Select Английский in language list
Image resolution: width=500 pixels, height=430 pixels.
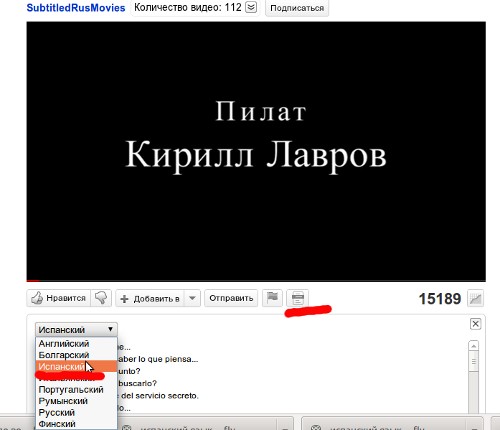tap(76, 343)
